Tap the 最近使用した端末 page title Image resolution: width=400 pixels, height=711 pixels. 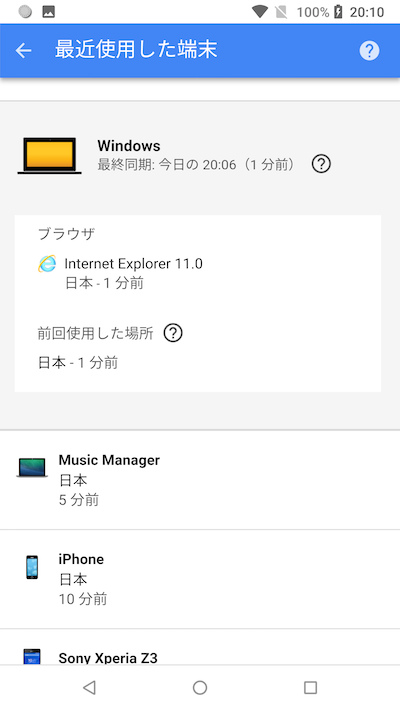136,49
